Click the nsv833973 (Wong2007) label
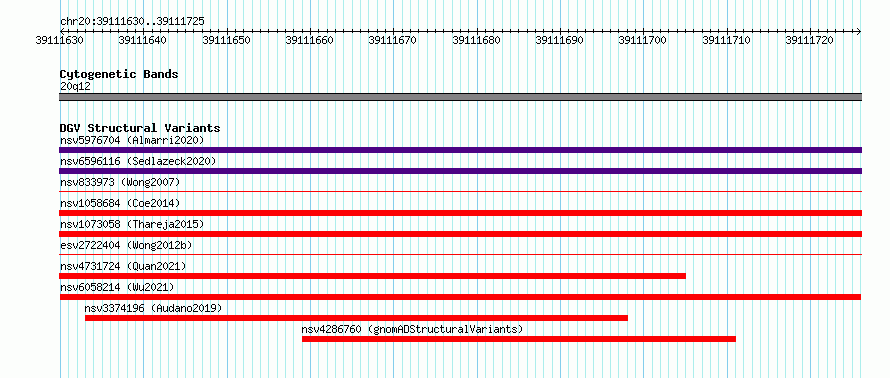890x378 pixels. (x=120, y=182)
